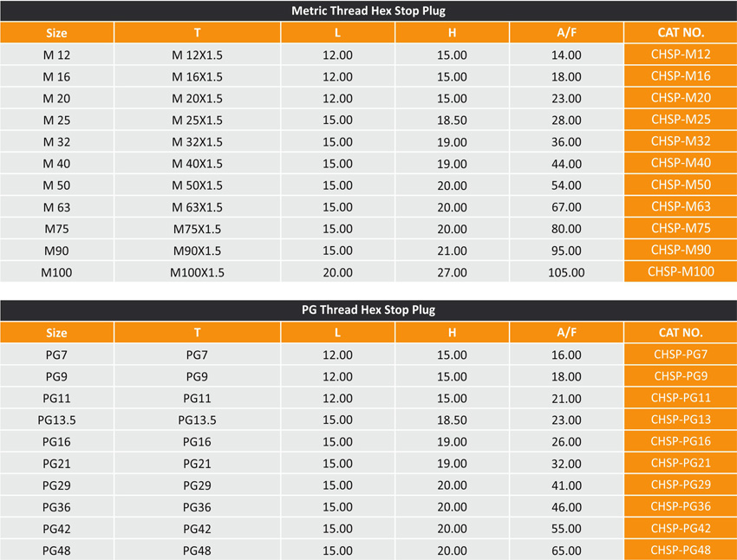Click the Size header in the Metric table

56,33
